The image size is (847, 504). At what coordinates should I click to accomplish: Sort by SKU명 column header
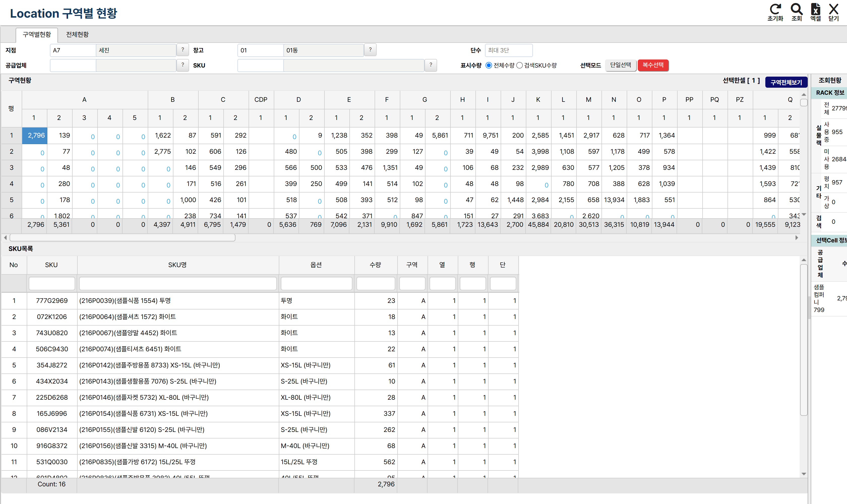[178, 265]
